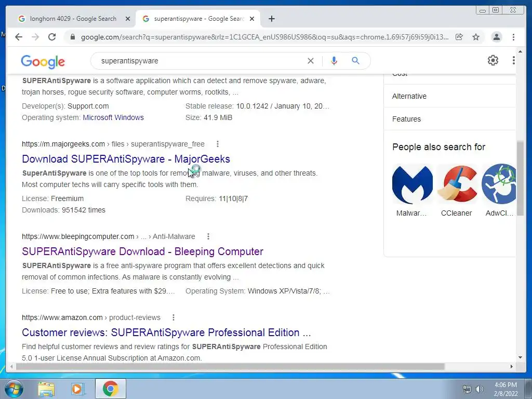
Task: Open SUPERAntiSpyware Download - Bleeping Computer result
Action: pos(142,251)
